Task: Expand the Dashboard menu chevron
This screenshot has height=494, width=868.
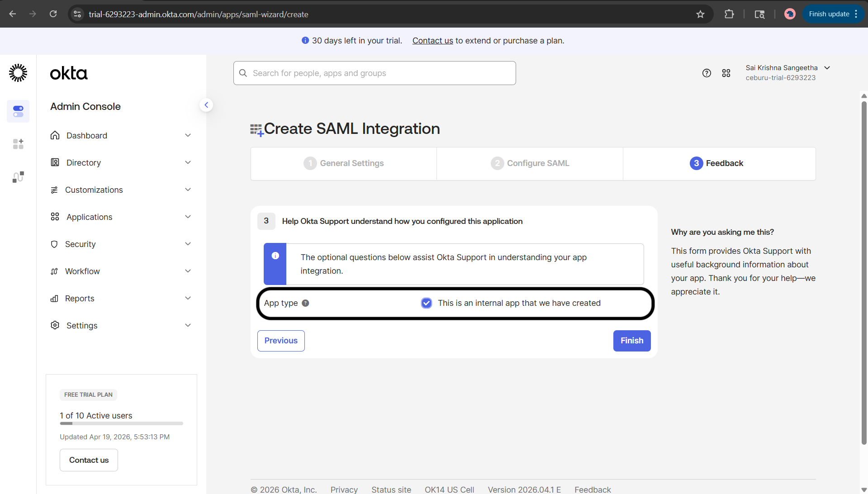Action: (188, 135)
